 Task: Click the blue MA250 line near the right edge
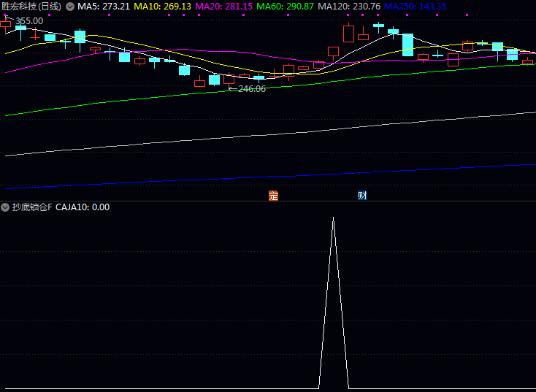pos(511,166)
